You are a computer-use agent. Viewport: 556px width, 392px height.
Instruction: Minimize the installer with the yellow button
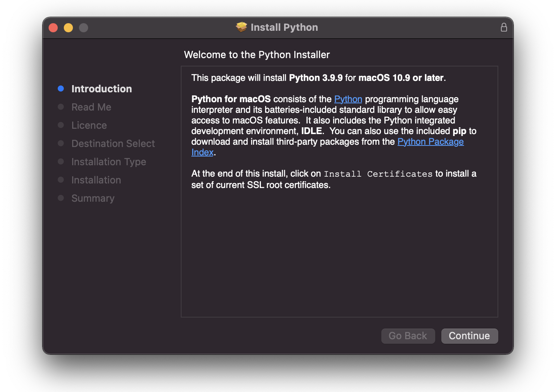(x=68, y=28)
